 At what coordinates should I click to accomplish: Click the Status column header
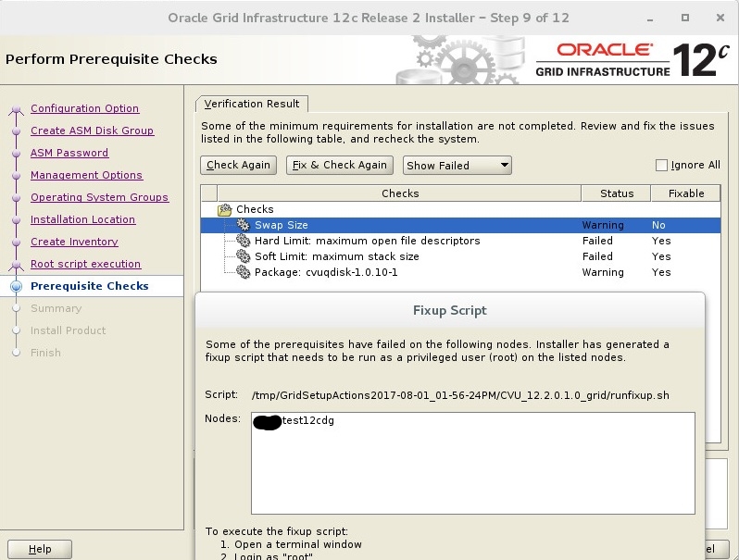[x=617, y=193]
